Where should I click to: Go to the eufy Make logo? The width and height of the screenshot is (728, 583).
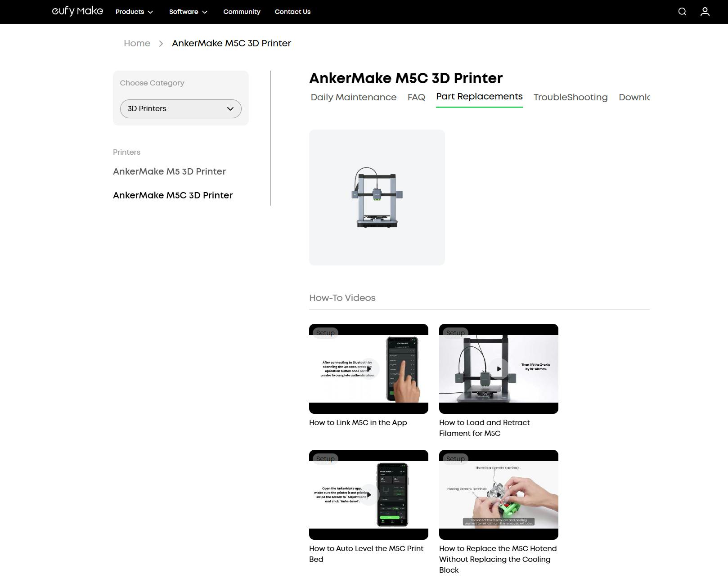tap(77, 11)
